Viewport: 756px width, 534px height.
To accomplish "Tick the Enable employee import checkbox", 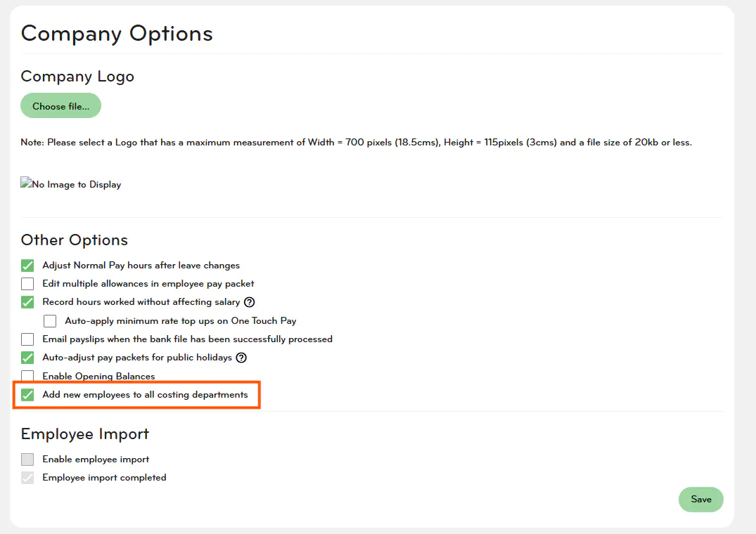I will point(27,460).
